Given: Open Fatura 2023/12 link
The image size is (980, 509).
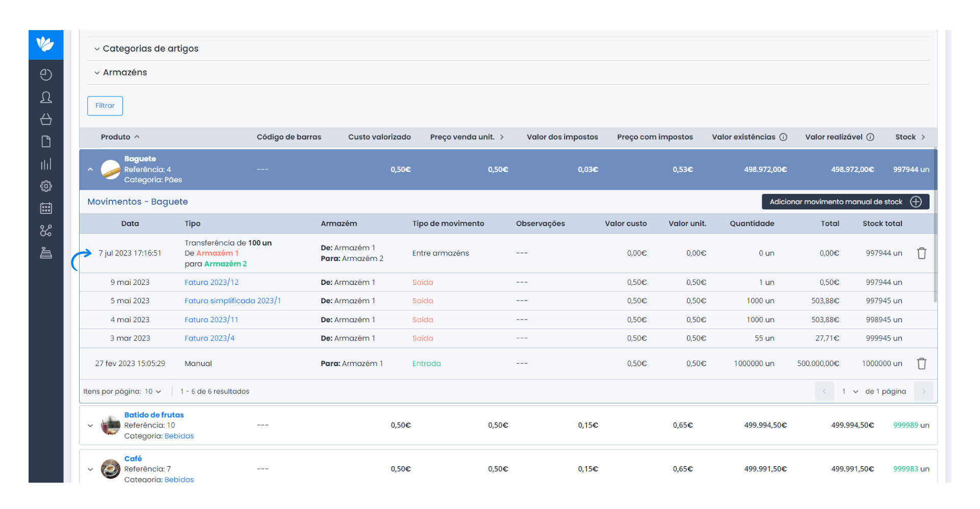Looking at the screenshot, I should coord(211,282).
